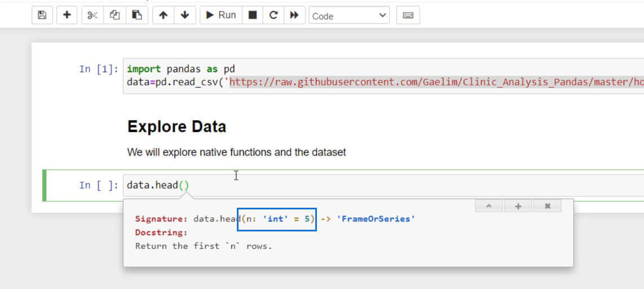
Task: Open the command palette keyboard icon
Action: 408,15
